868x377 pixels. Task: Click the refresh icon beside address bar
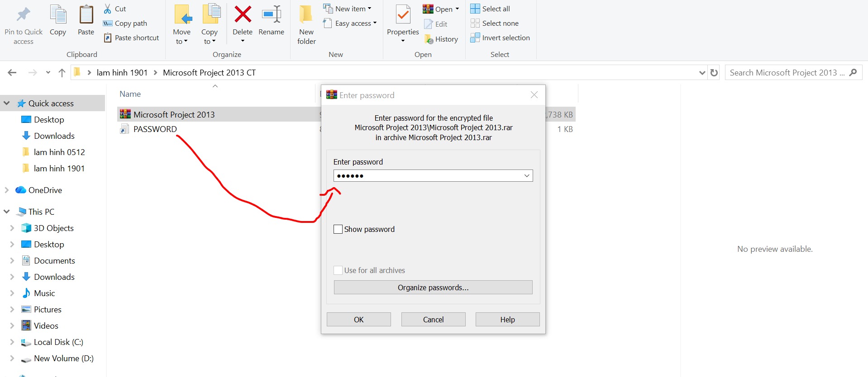point(714,73)
